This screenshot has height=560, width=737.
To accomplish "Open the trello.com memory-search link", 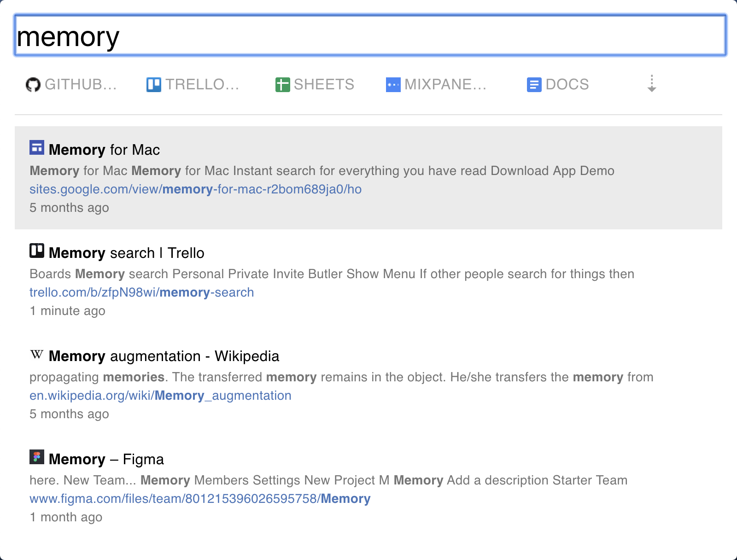I will (x=141, y=292).
